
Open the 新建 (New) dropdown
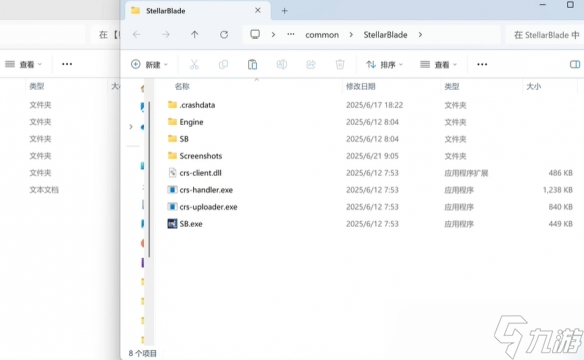pyautogui.click(x=149, y=64)
